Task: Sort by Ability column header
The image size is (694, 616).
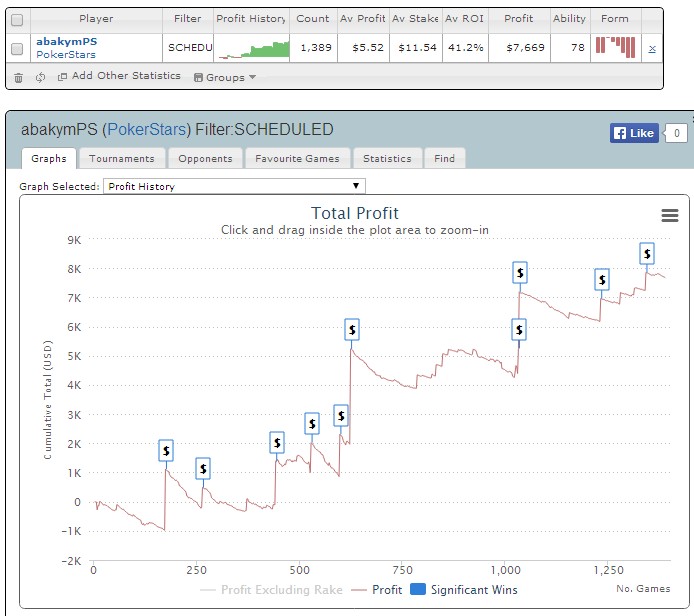Action: 569,19
